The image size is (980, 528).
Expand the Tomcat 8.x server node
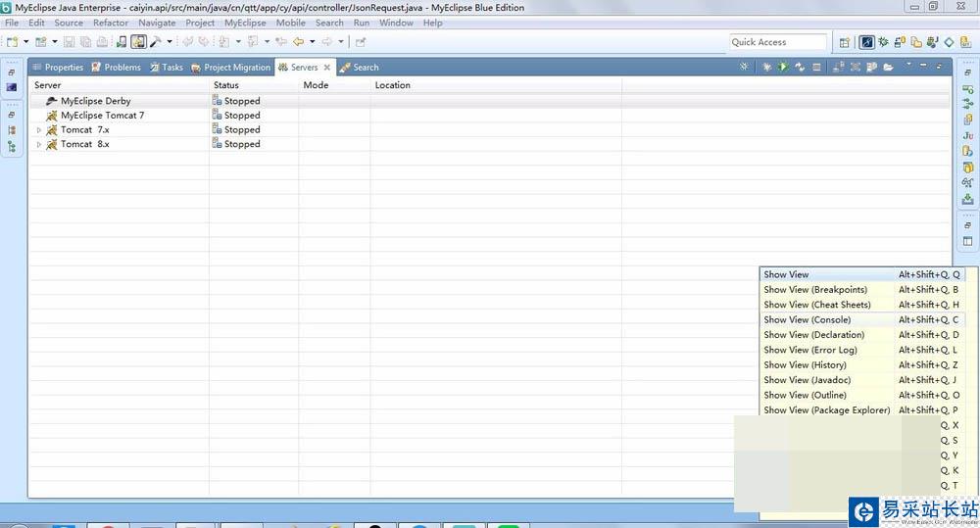(39, 144)
